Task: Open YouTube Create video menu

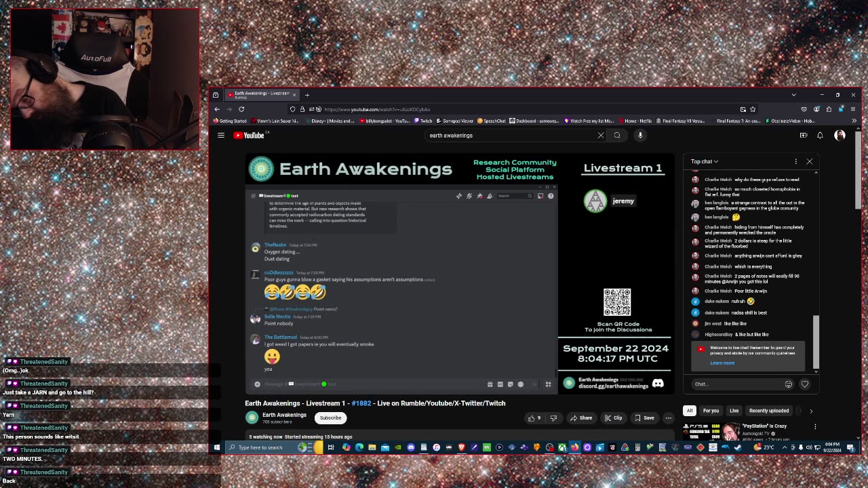Action: point(804,136)
